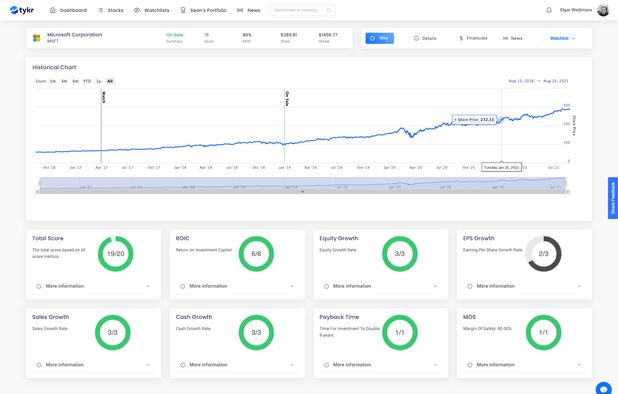Switch to the Financials tab

(473, 38)
